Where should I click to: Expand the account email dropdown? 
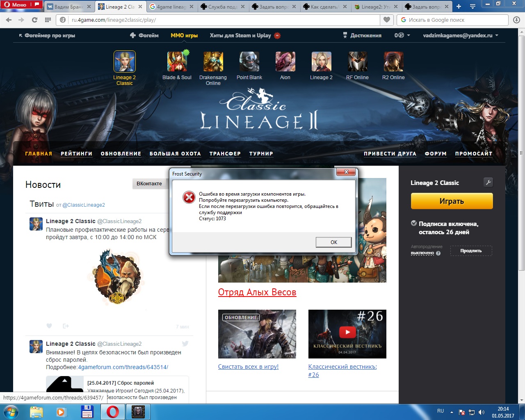click(x=461, y=36)
